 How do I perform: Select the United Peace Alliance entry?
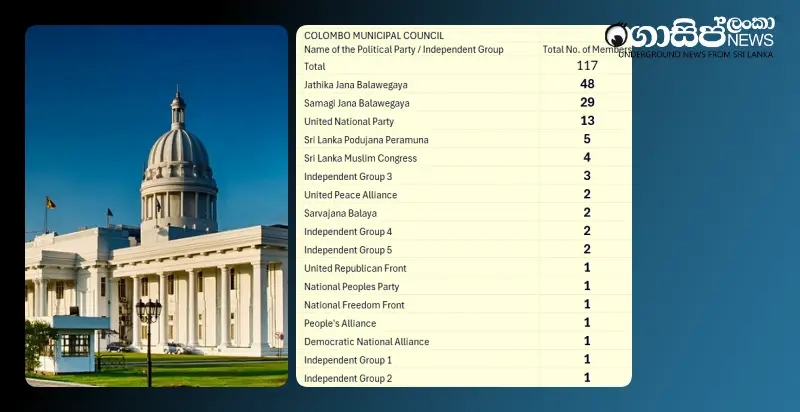(x=350, y=195)
